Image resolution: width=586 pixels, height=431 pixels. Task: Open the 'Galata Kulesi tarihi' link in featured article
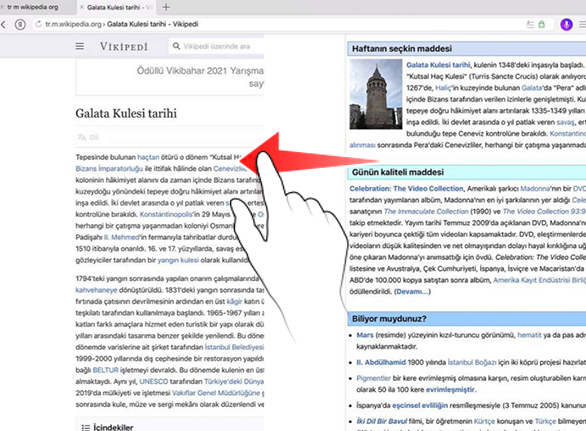(x=438, y=65)
